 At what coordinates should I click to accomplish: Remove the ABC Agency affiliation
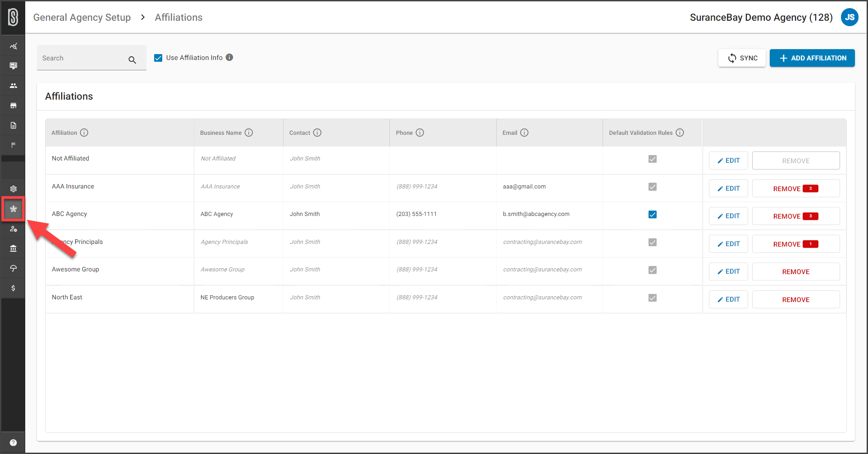coord(796,216)
